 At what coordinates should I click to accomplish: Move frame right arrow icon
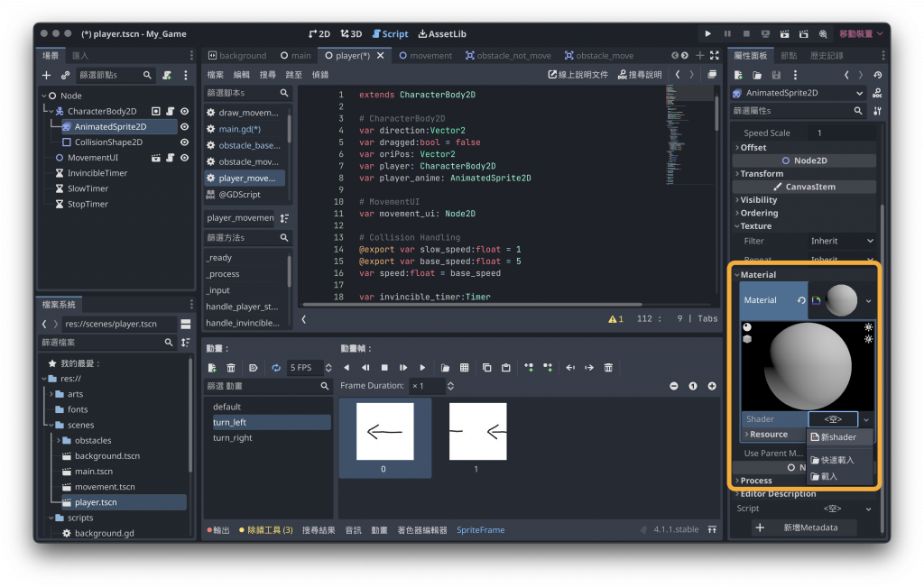(589, 367)
